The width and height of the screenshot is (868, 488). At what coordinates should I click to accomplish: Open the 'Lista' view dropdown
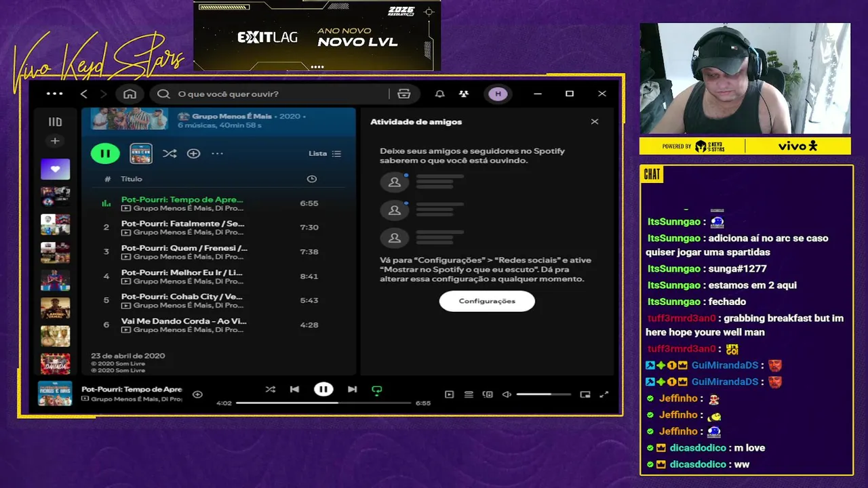(325, 153)
